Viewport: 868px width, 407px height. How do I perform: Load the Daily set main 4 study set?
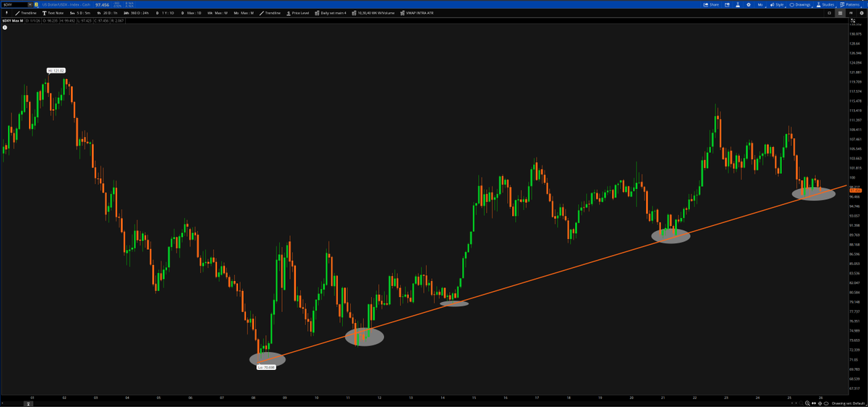(331, 13)
